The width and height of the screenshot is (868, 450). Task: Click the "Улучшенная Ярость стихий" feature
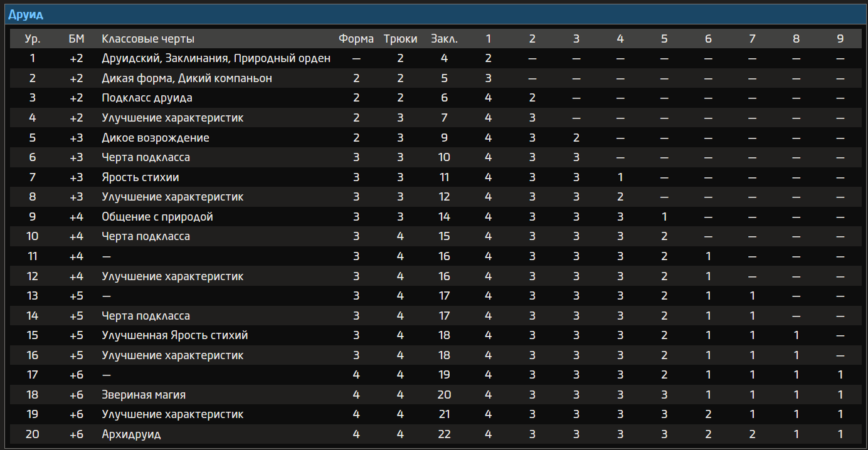pyautogui.click(x=175, y=335)
